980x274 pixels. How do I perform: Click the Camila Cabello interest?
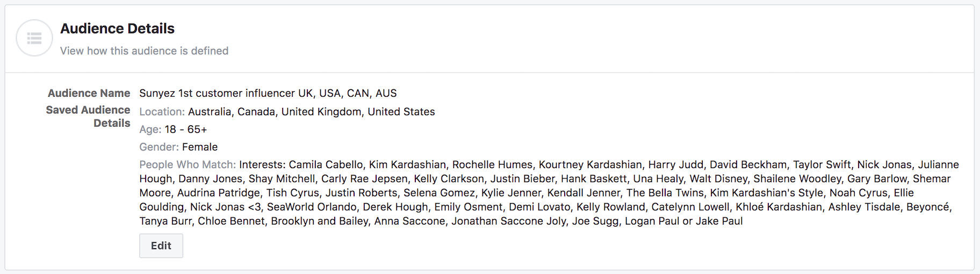click(325, 165)
